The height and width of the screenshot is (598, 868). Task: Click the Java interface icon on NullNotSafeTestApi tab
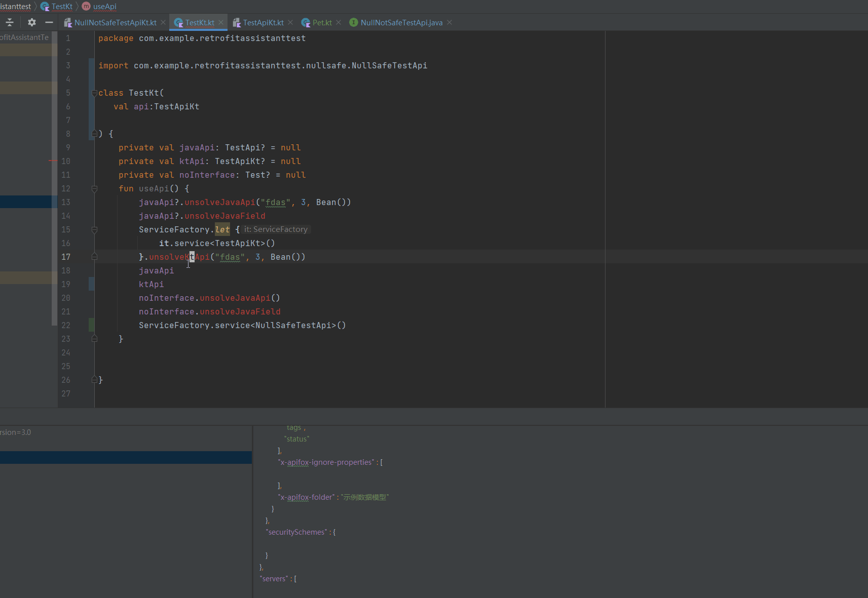[354, 22]
